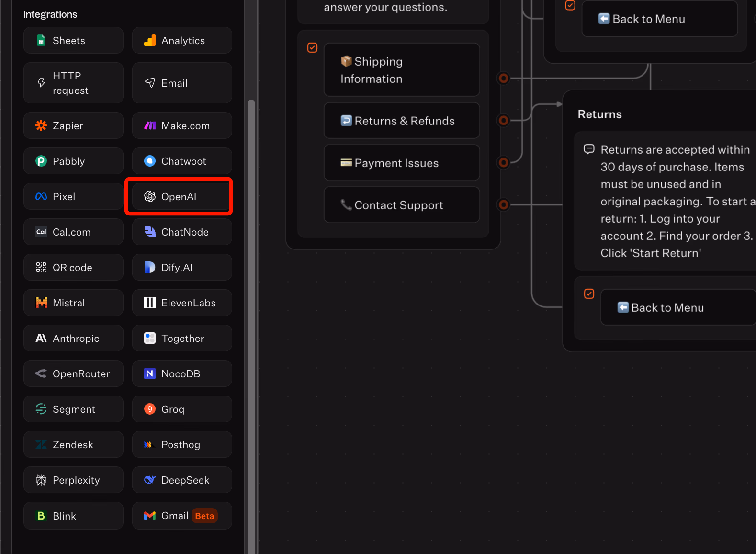The height and width of the screenshot is (554, 756).
Task: Click the Zapier asterisk icon
Action: click(41, 126)
